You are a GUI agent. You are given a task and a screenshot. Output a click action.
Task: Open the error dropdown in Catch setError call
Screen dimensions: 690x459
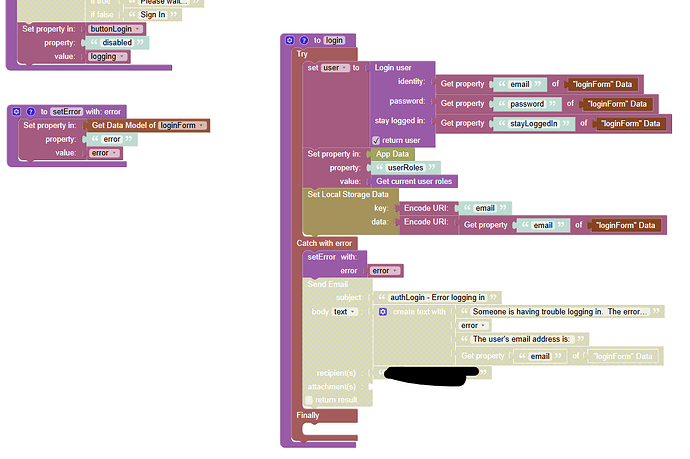pos(385,270)
